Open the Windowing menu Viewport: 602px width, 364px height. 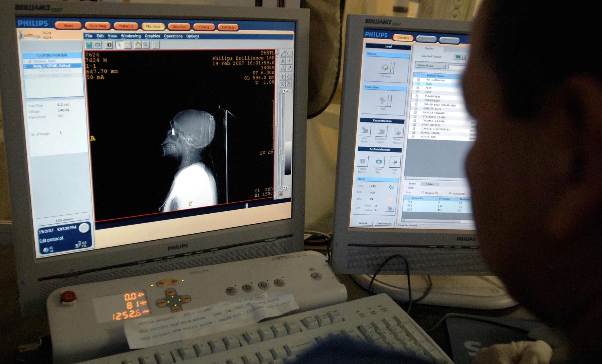pos(131,36)
